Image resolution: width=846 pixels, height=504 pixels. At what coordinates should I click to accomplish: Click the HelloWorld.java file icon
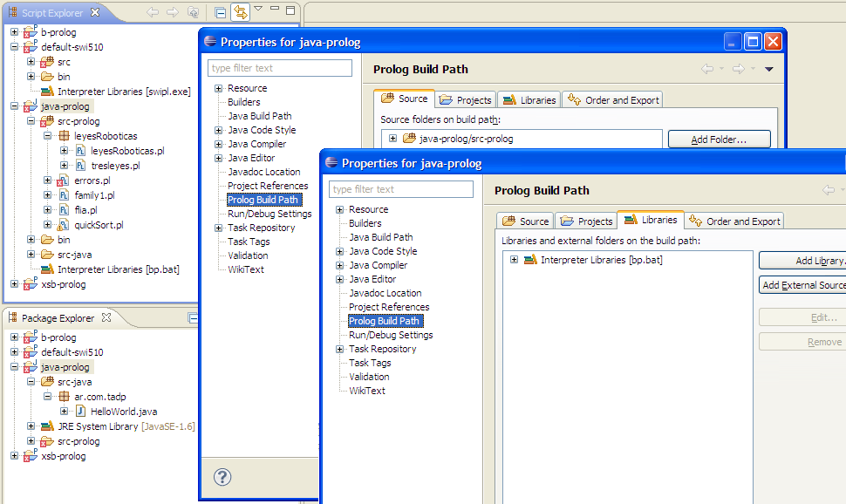click(80, 411)
